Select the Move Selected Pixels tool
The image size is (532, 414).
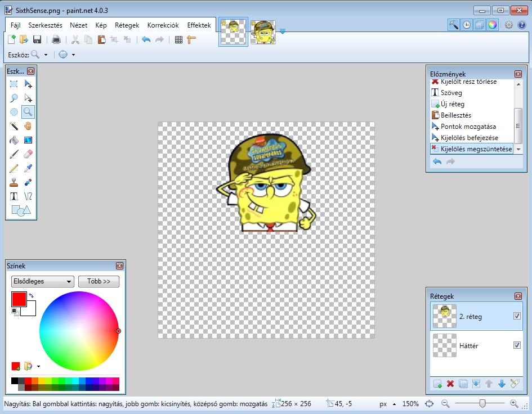[x=28, y=84]
